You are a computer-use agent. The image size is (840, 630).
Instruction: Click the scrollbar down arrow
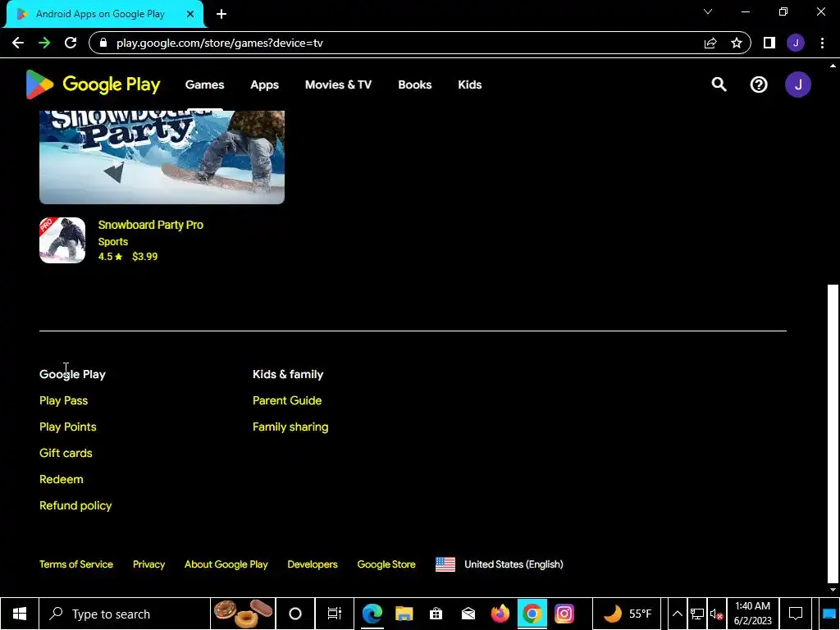[832, 590]
